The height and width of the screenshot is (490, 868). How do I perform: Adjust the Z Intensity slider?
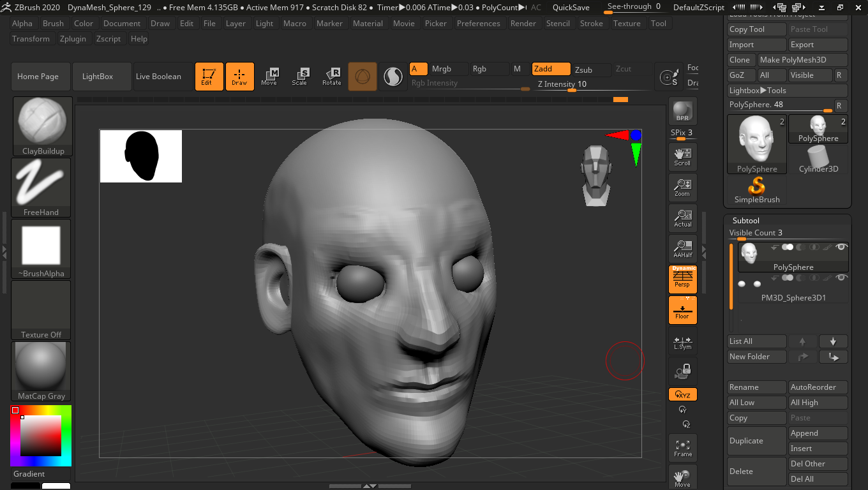(x=571, y=89)
